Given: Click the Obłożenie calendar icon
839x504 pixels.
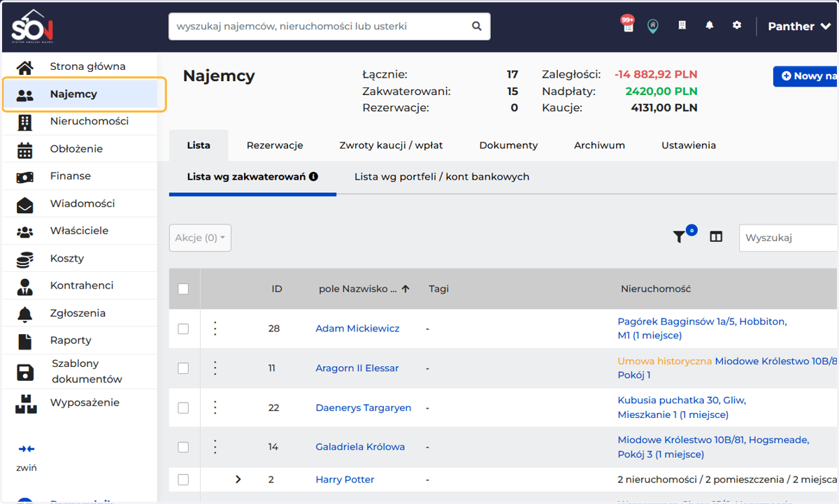Looking at the screenshot, I should tap(24, 150).
